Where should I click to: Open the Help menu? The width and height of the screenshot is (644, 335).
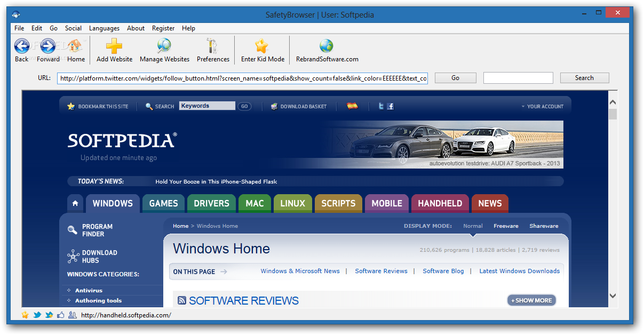click(188, 28)
